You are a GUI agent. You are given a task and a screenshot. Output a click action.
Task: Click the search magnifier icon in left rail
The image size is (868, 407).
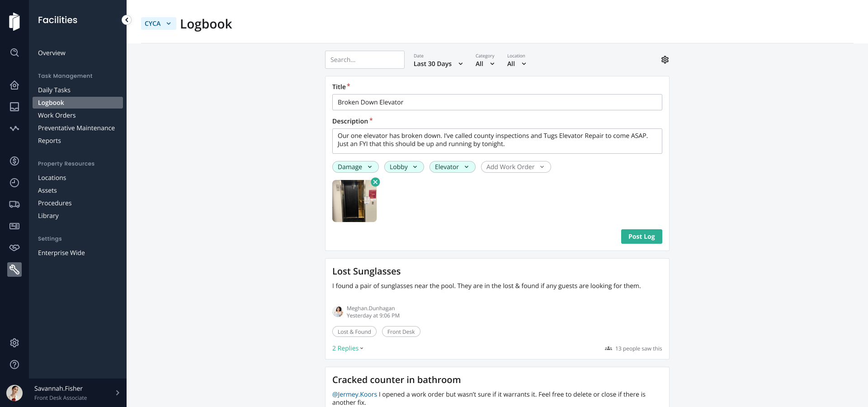point(14,52)
